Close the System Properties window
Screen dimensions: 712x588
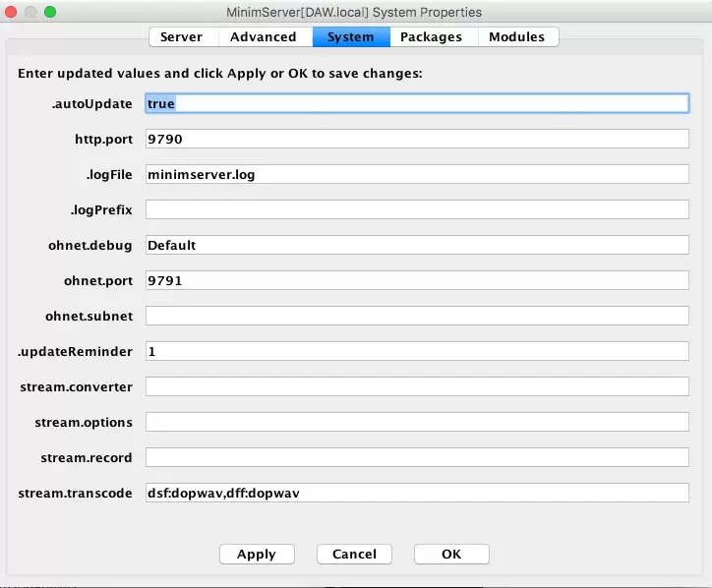click(x=12, y=12)
